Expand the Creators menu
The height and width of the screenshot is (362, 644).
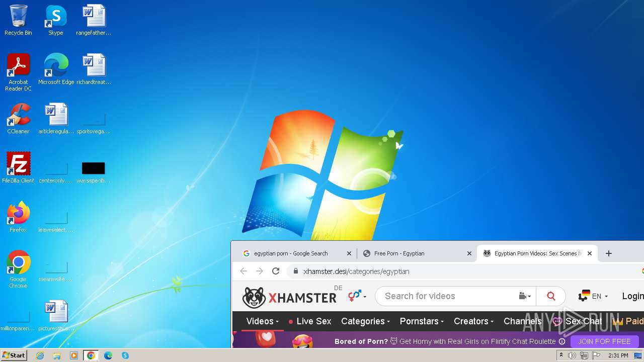[473, 321]
